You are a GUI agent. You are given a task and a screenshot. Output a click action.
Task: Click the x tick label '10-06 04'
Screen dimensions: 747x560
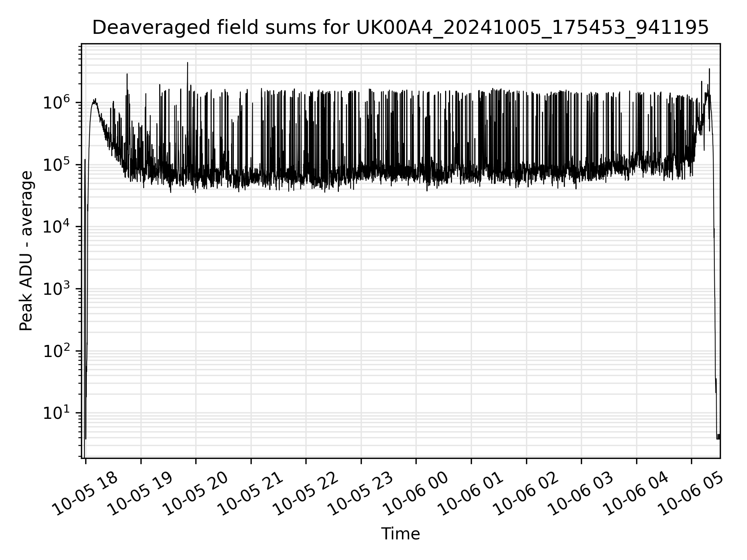[637, 493]
